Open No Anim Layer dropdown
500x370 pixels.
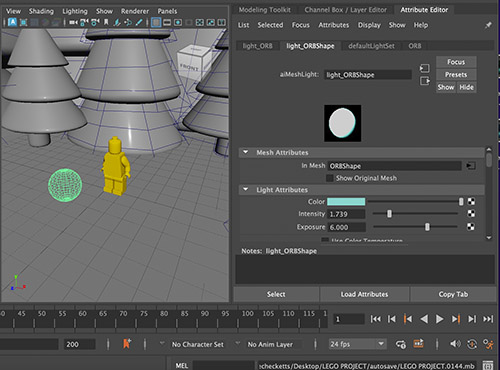pyautogui.click(x=270, y=344)
